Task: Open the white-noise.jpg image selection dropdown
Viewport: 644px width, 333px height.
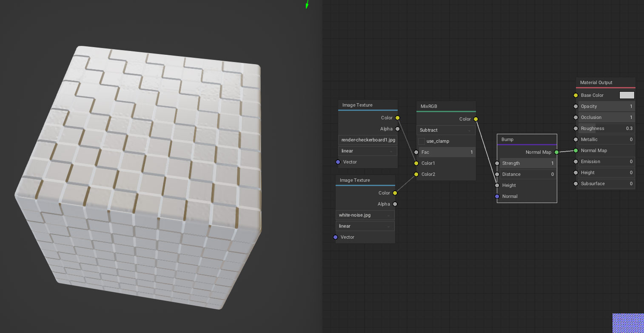Action: [365, 215]
